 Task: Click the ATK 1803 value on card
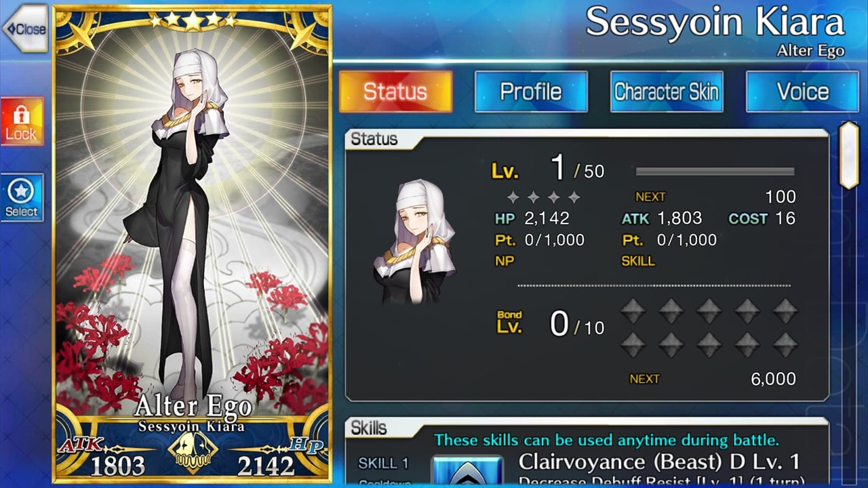[x=117, y=466]
